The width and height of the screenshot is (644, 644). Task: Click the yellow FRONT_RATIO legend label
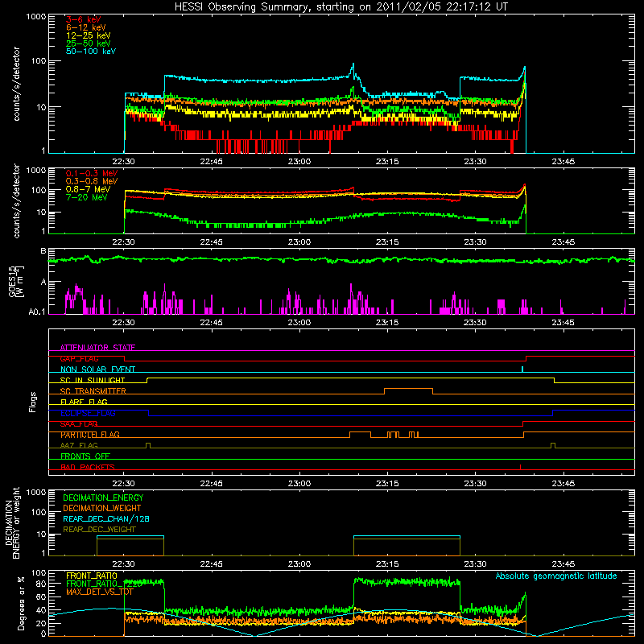(92, 576)
